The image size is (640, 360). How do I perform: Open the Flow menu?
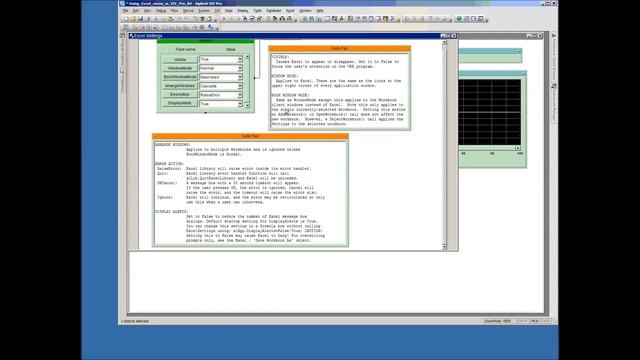coord(174,11)
